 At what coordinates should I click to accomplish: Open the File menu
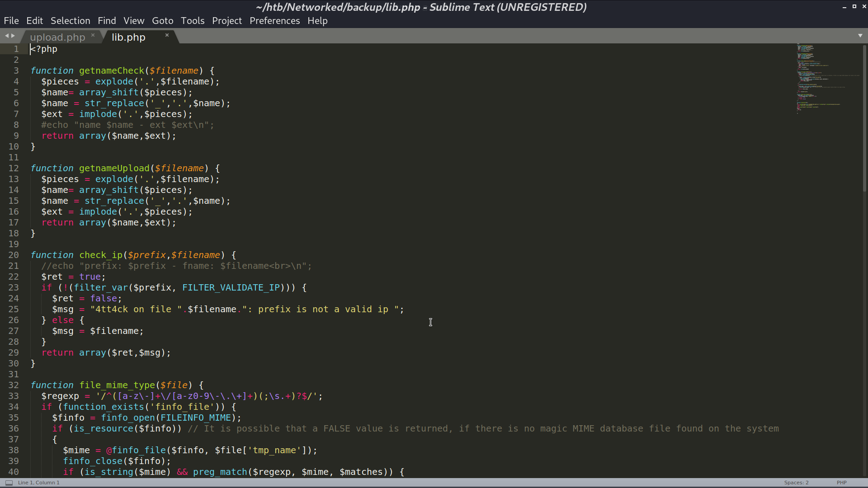(11, 21)
